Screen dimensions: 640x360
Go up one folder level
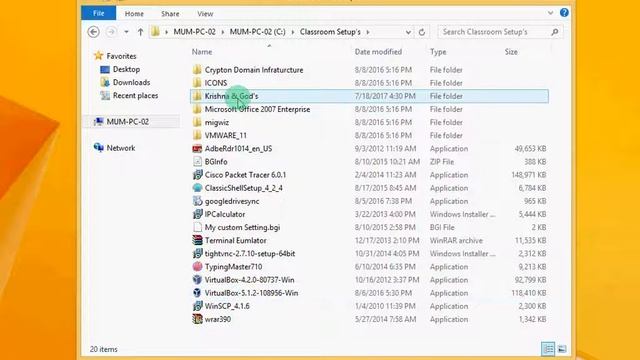(140, 32)
